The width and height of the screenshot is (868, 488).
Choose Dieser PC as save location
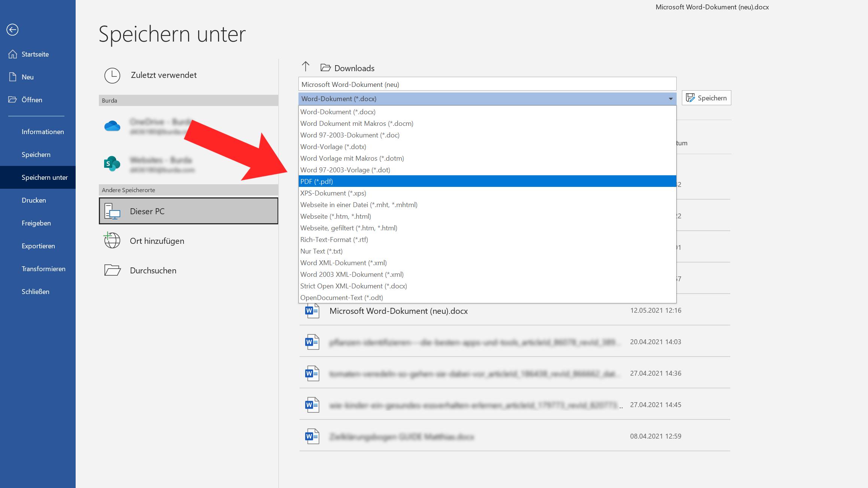(x=188, y=211)
